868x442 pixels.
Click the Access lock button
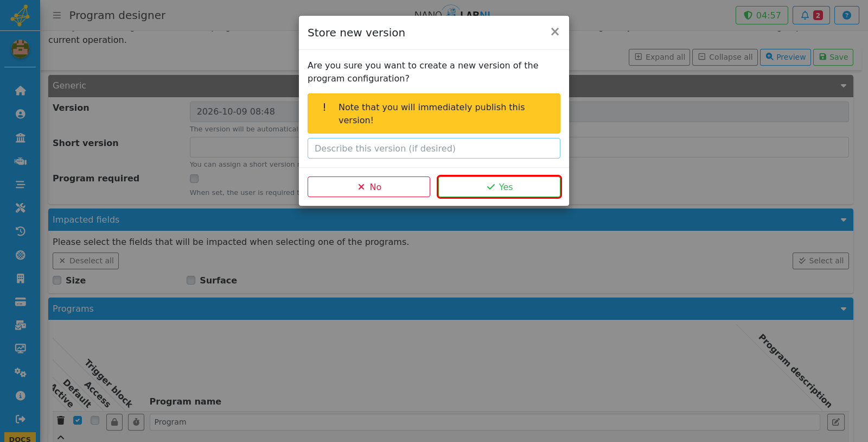(114, 422)
